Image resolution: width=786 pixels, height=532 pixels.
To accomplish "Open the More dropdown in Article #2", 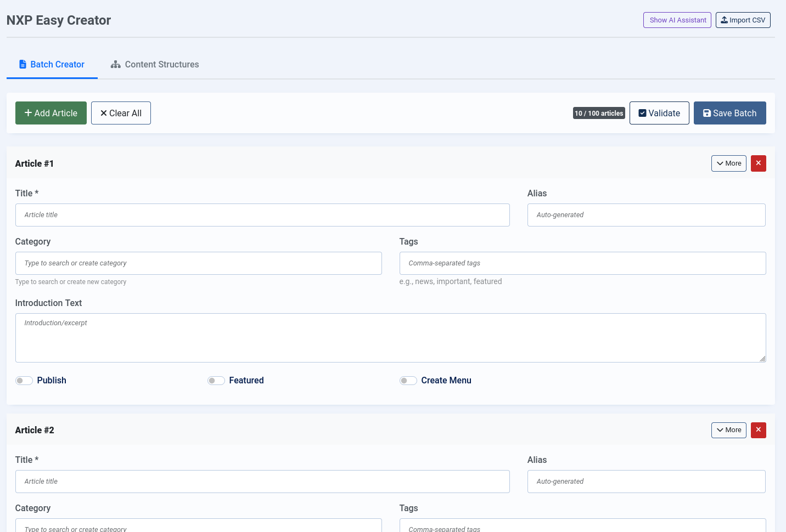I will click(x=728, y=430).
